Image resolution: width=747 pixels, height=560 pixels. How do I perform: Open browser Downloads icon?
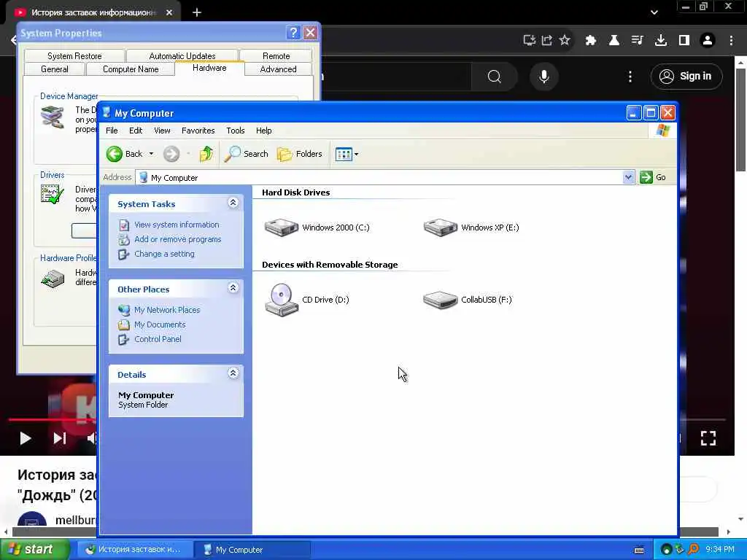click(661, 40)
